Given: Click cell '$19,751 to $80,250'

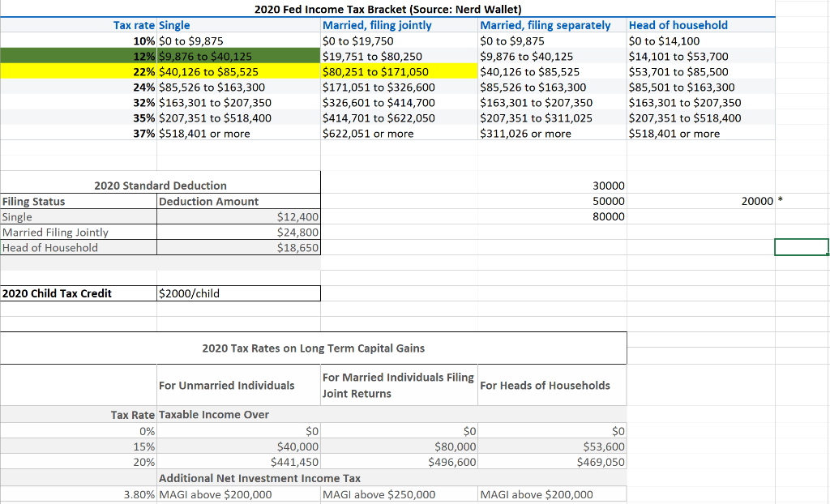Looking at the screenshot, I should 399,56.
